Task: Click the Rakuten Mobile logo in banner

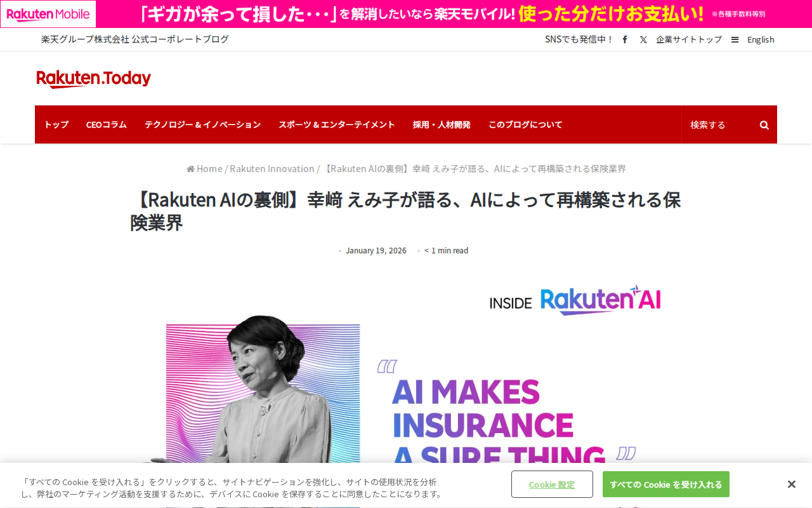Action: coord(48,14)
